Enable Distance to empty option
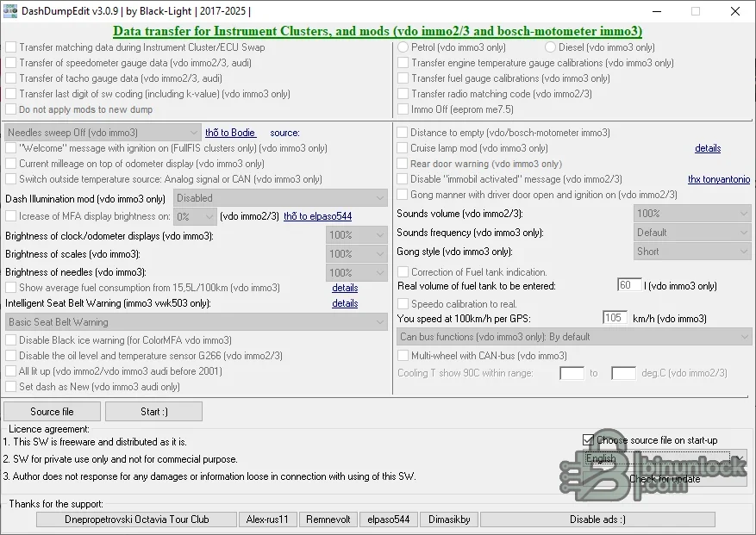756x535 pixels. coord(402,133)
